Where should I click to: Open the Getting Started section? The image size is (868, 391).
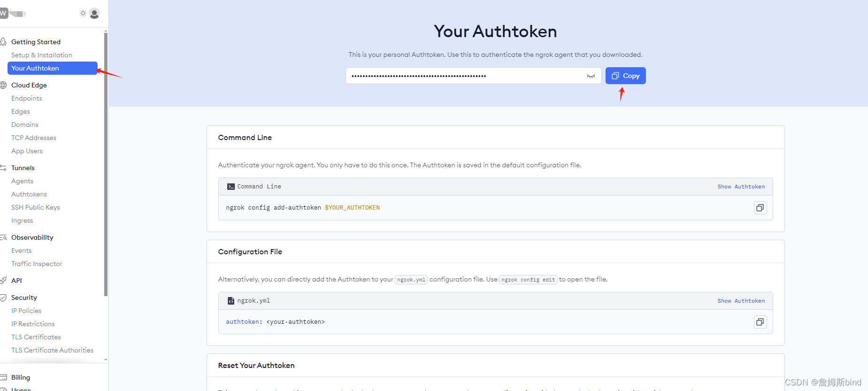(x=36, y=42)
